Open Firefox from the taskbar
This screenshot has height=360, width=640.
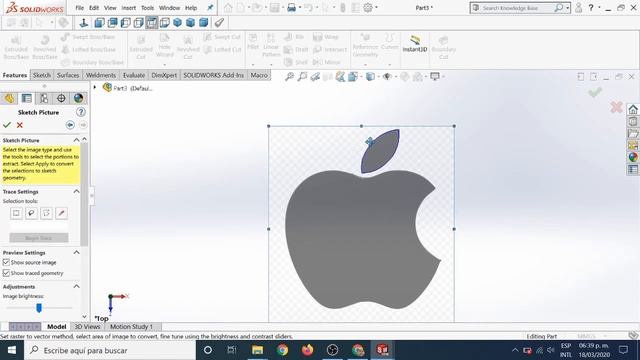click(307, 350)
